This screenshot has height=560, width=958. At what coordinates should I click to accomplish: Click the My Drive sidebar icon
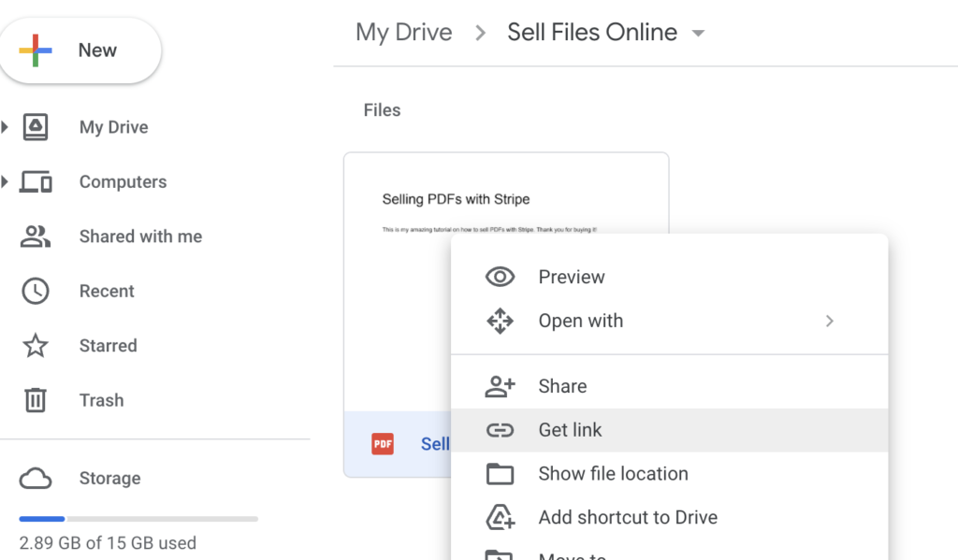point(36,127)
